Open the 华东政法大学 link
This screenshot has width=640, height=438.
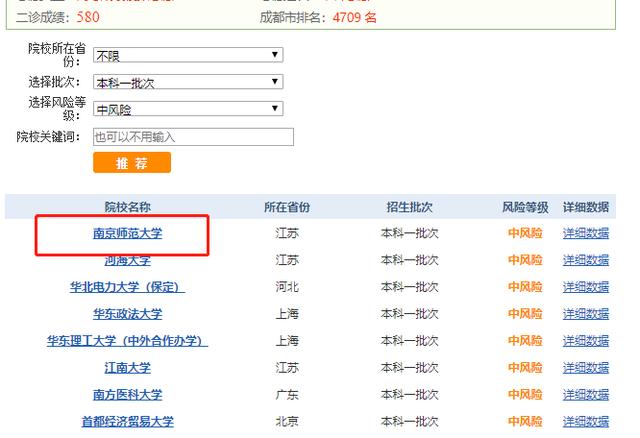(x=127, y=314)
